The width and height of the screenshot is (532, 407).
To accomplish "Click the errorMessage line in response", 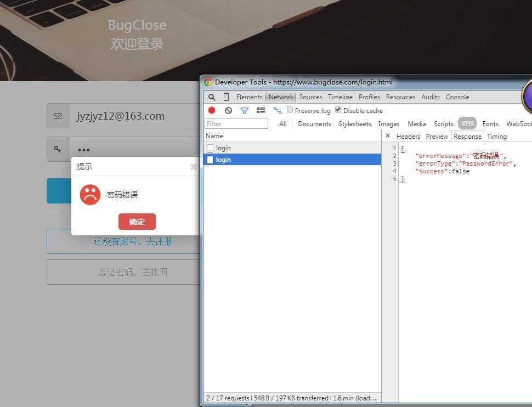I will (461, 156).
